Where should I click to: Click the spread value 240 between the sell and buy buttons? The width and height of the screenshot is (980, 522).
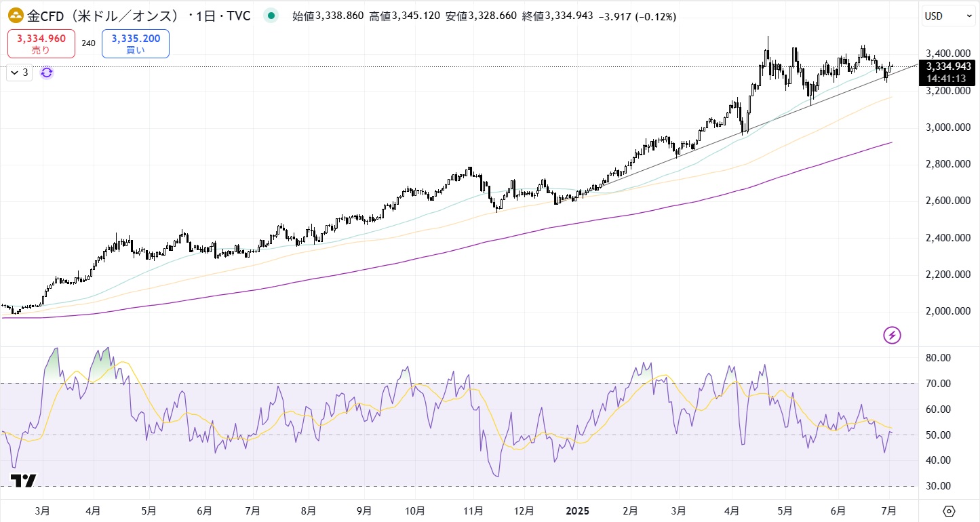point(88,43)
